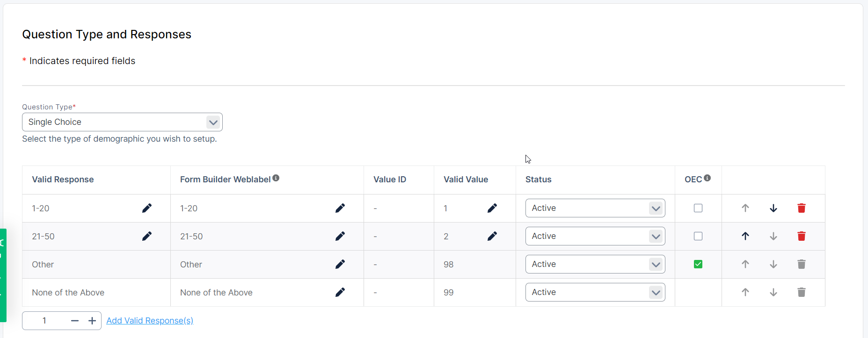The image size is (868, 338).
Task: Enable OEC for the 1-20 response
Action: [x=698, y=208]
